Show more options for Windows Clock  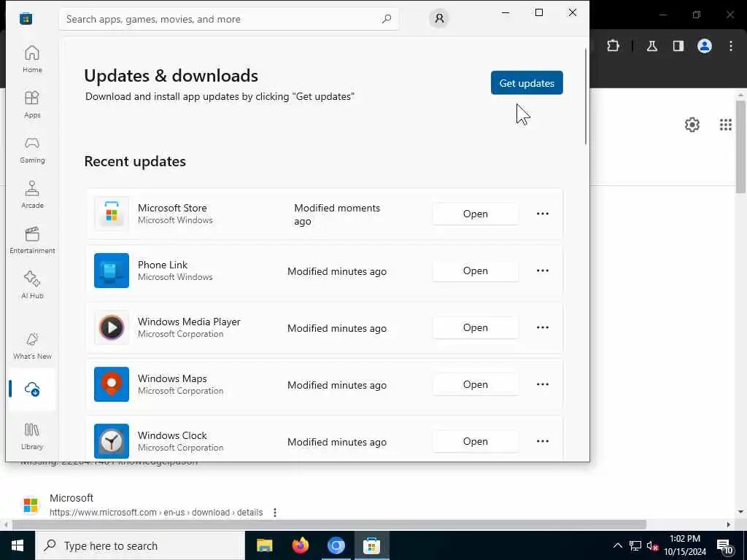pos(543,441)
